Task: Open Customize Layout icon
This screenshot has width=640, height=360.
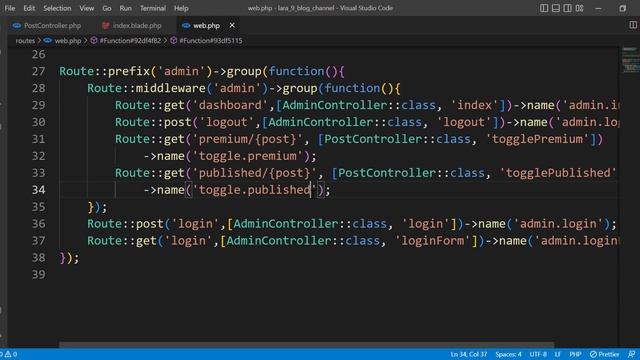Action: (x=580, y=8)
